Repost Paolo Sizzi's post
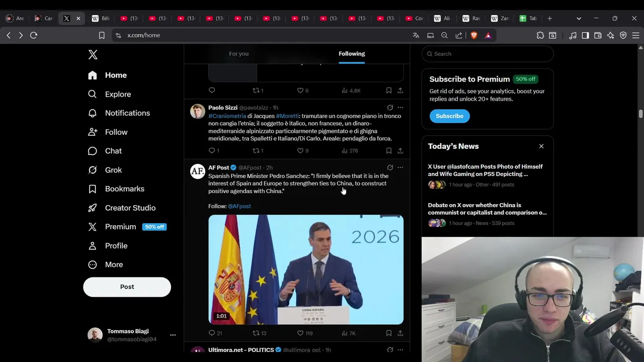644x362 pixels. (x=256, y=151)
